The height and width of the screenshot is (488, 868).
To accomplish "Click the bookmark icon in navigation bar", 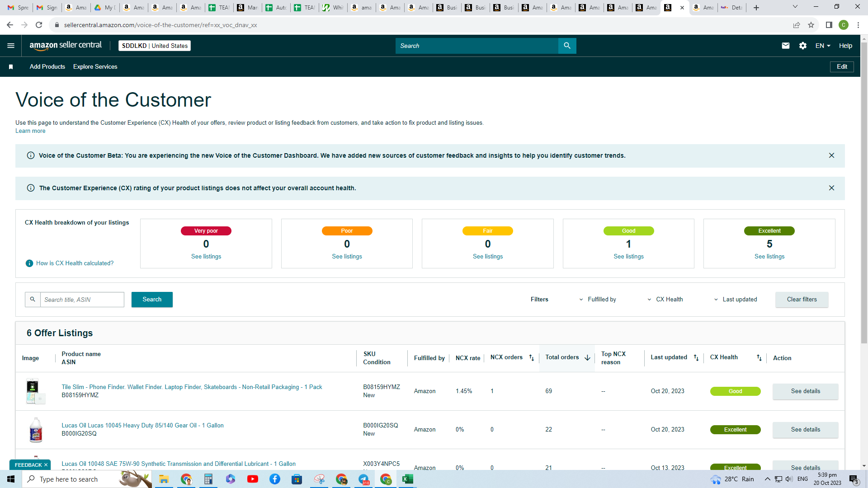I will click(11, 67).
